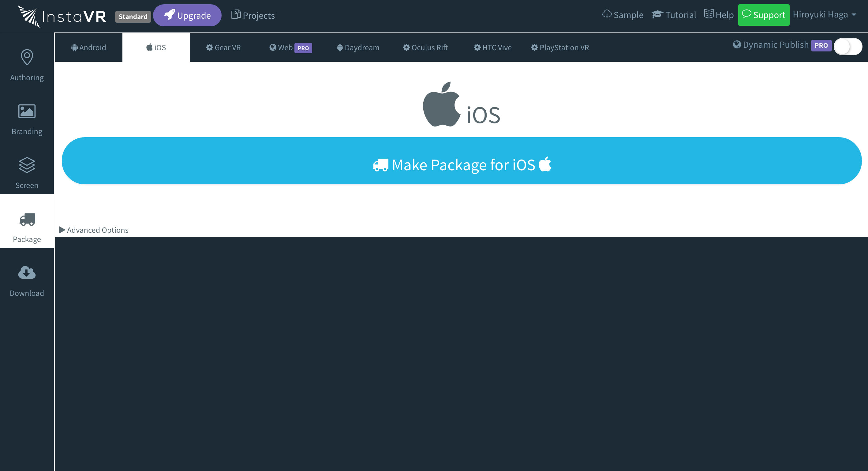Image resolution: width=868 pixels, height=471 pixels.
Task: Click the PRO badge beside Dynamic Publish
Action: [821, 46]
